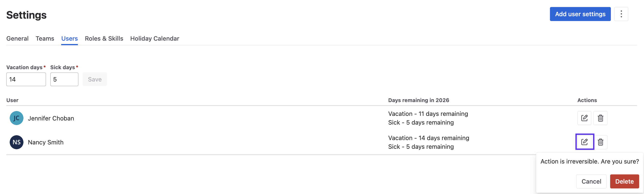Open the Holiday Calendar tab
The height and width of the screenshot is (194, 644).
pyautogui.click(x=155, y=38)
